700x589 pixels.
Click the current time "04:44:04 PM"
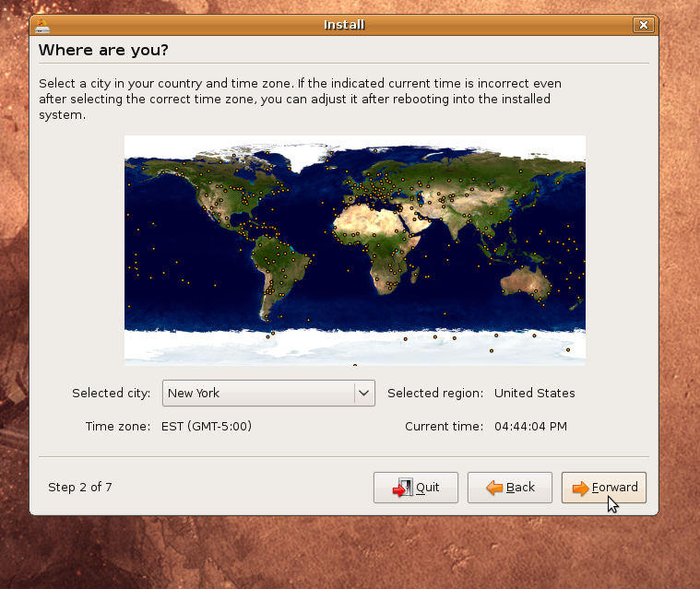click(530, 427)
